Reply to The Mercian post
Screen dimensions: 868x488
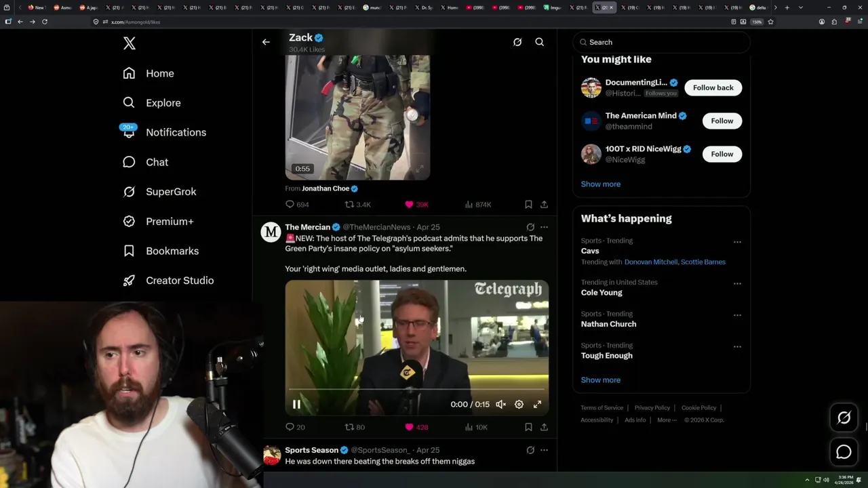tap(295, 427)
